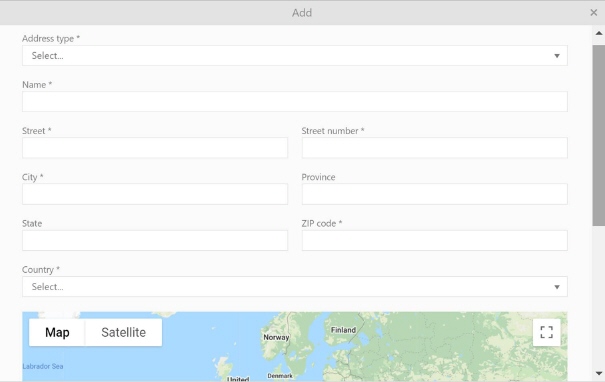The width and height of the screenshot is (605, 382).
Task: Click the Country field label
Action: pyautogui.click(x=41, y=270)
